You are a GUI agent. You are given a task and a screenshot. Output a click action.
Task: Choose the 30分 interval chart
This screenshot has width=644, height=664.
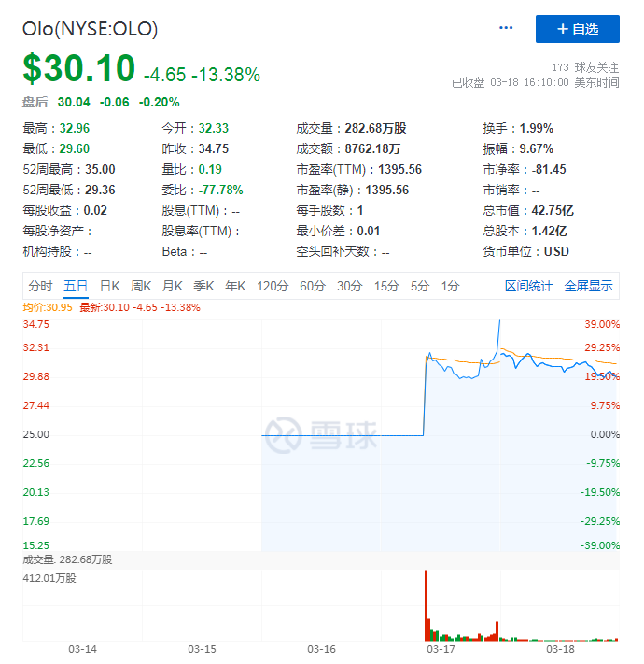(349, 286)
